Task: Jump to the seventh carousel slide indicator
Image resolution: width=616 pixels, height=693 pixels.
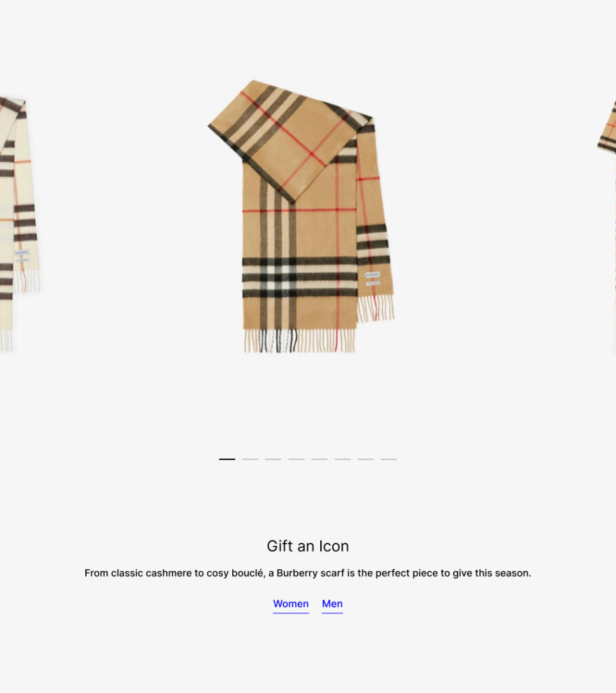Action: pyautogui.click(x=366, y=460)
